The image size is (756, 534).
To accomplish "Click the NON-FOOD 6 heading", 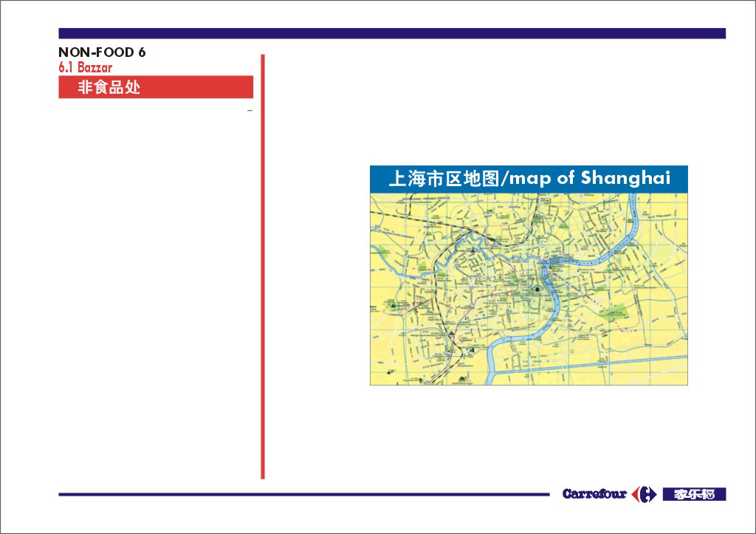I will 102,52.
